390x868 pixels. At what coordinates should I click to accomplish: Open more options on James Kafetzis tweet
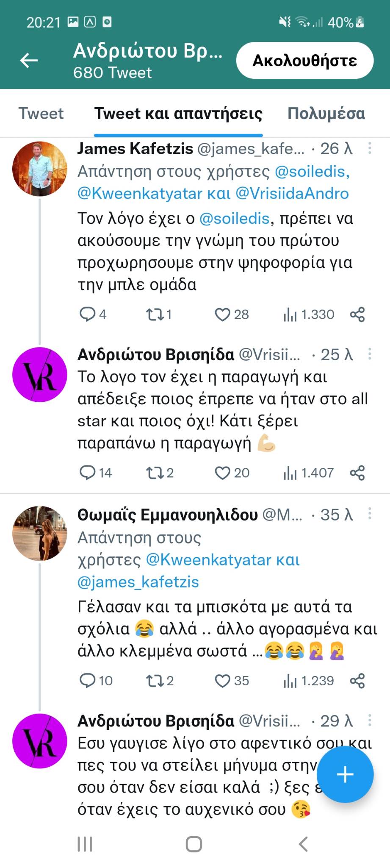click(x=370, y=148)
